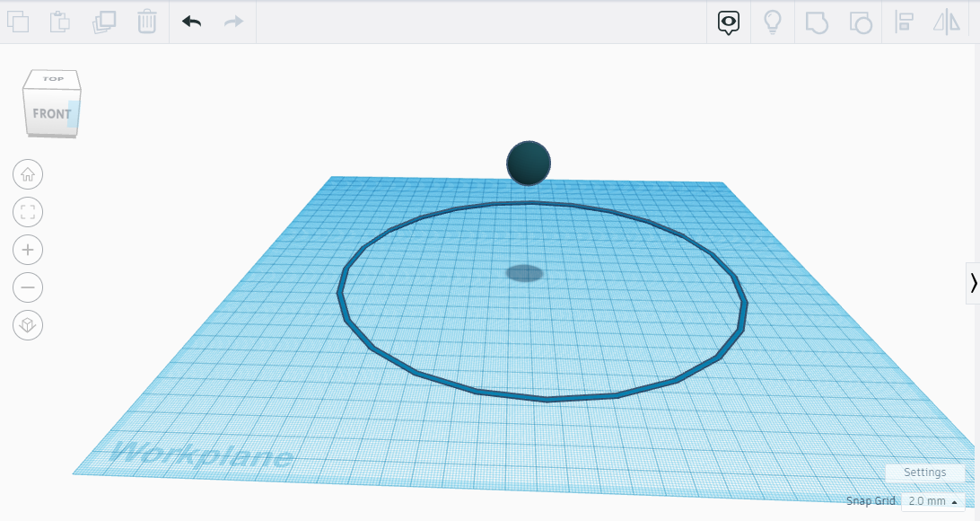Click the Delete trash can icon

click(x=147, y=22)
